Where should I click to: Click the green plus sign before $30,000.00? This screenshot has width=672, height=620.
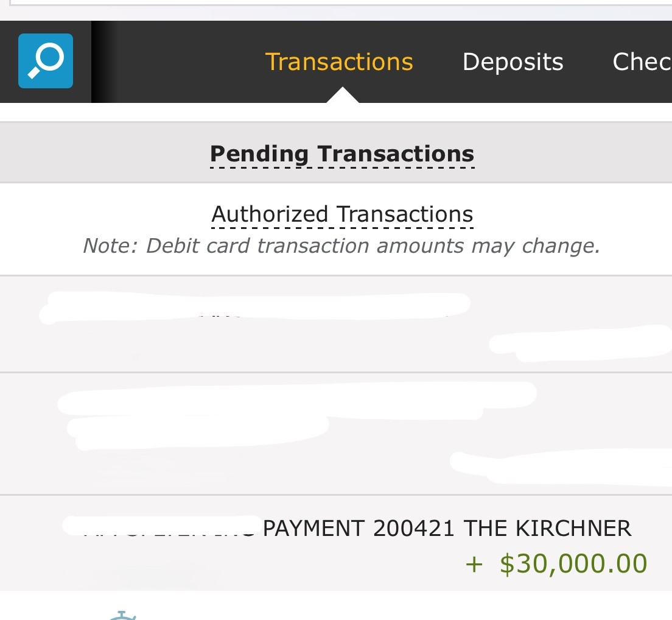coord(474,565)
